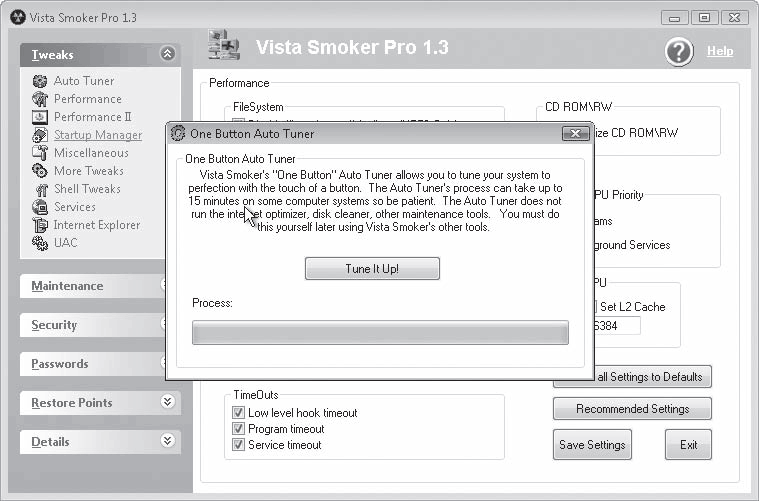Image resolution: width=759 pixels, height=501 pixels.
Task: Go to More Tweaks
Action: pos(89,171)
